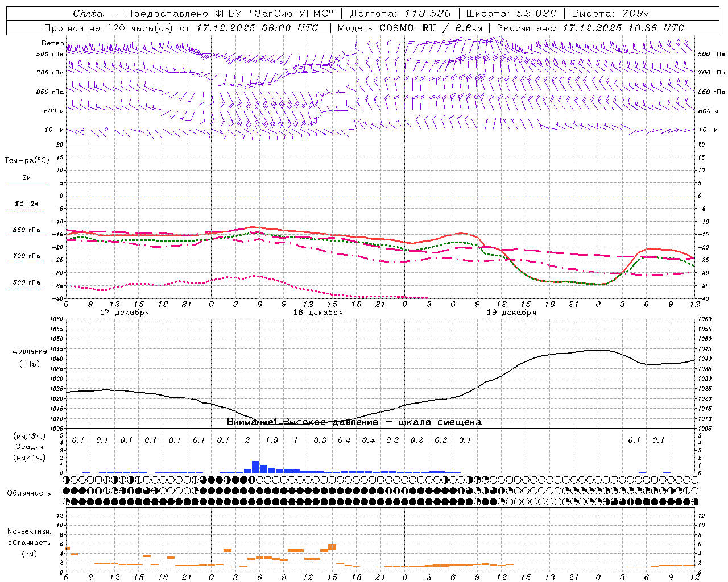Screen dimensions: 728x582
Task: Select the "Тем-ра(°C)" temperature panel label
Action: [27, 161]
